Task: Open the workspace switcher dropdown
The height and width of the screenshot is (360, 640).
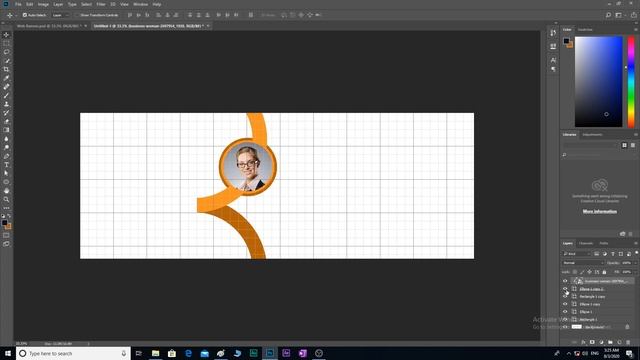Action: (620, 15)
